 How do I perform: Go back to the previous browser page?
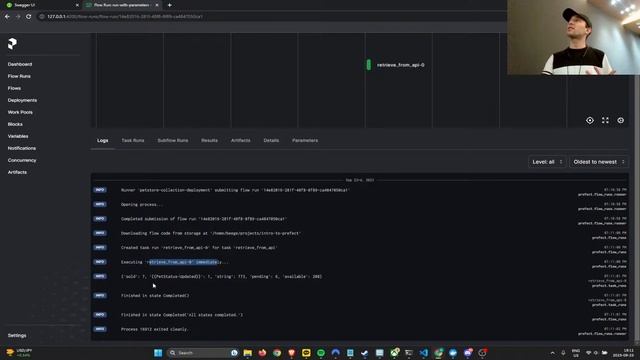7,17
